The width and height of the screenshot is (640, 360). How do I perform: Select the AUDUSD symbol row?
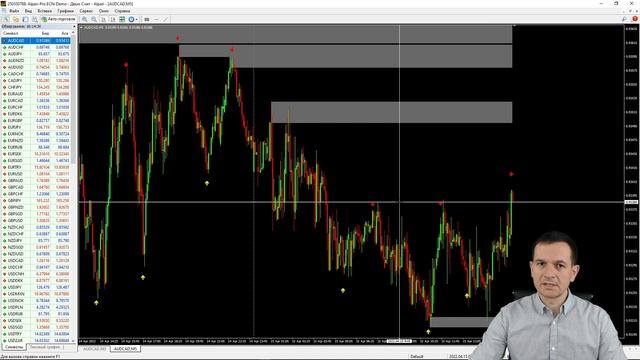pos(36,67)
